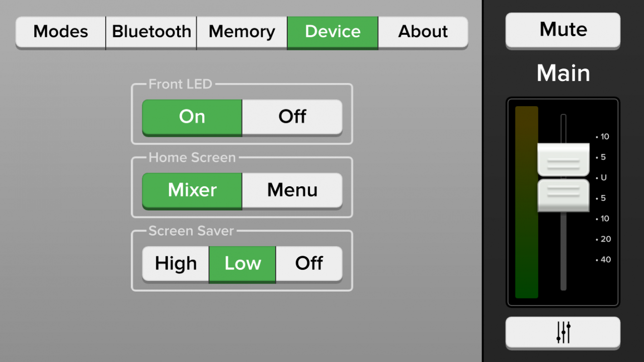Select the Device tab
Image resolution: width=644 pixels, height=362 pixels.
tap(333, 32)
